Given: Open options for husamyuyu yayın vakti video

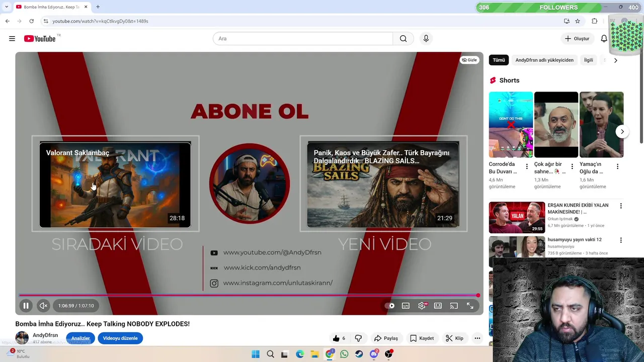Looking at the screenshot, I should (x=621, y=240).
